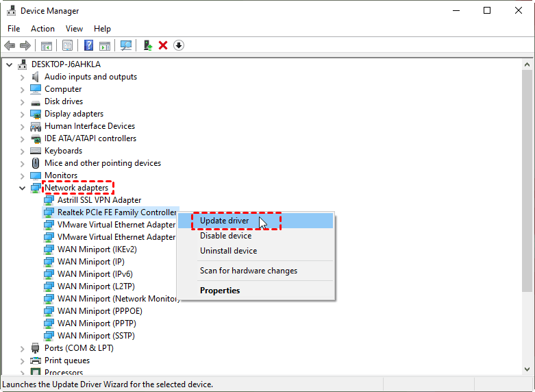
Task: Expand the Ports (COM & LPT) category
Action: (23, 348)
